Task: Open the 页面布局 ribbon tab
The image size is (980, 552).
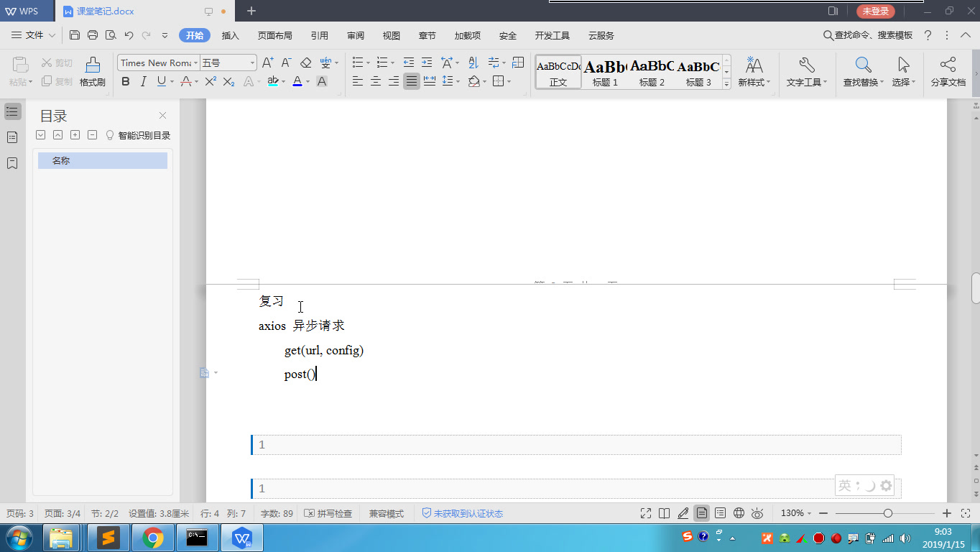Action: (x=275, y=35)
